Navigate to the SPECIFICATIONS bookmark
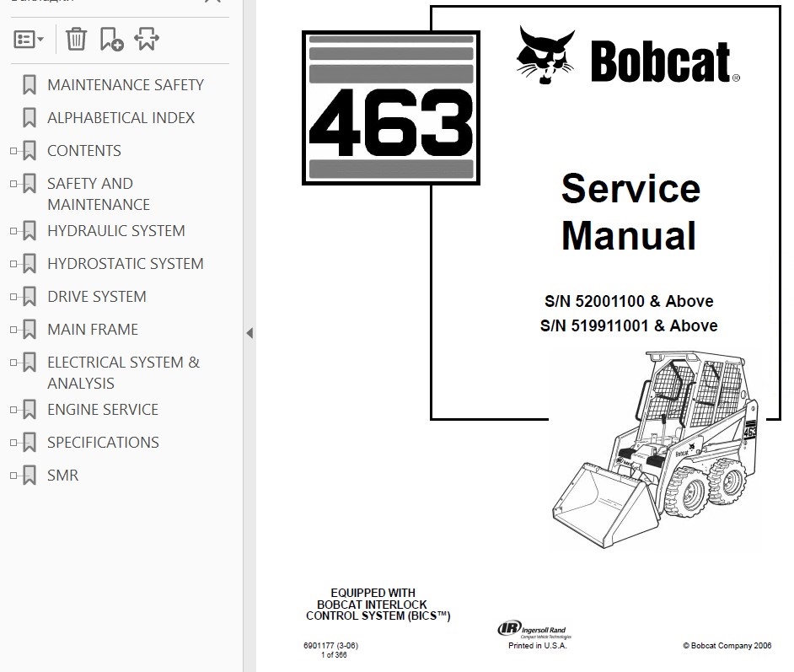 [102, 443]
